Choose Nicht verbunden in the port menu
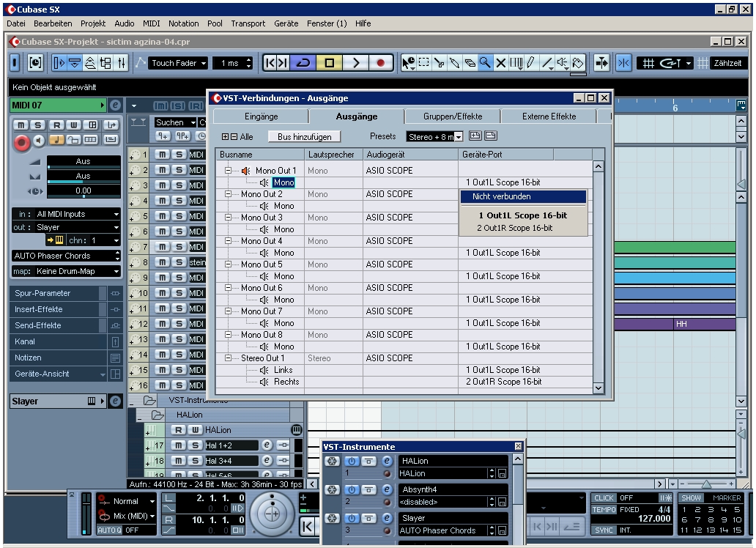756x548 pixels. [x=523, y=196]
